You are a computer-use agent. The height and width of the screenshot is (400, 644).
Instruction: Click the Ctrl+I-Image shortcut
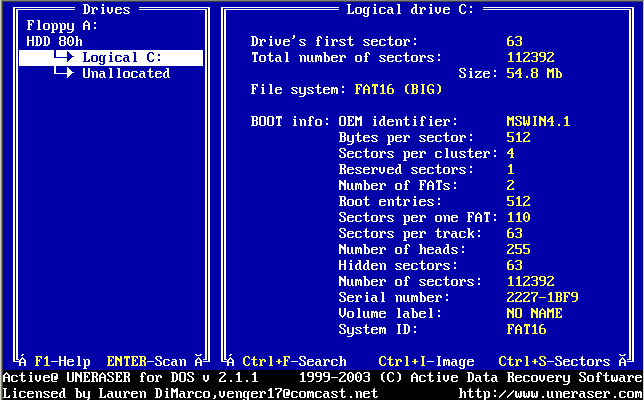(426, 362)
